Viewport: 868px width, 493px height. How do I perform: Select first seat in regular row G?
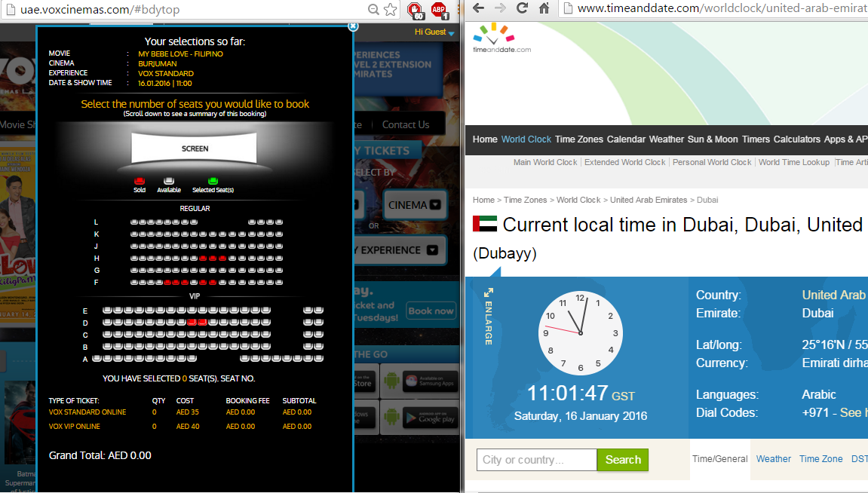(x=134, y=271)
